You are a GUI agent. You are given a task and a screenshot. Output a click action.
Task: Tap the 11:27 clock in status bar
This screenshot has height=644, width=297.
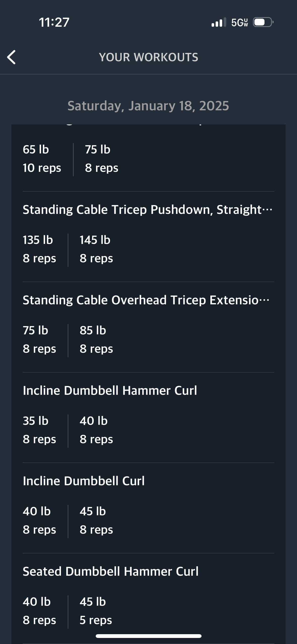[x=54, y=22]
